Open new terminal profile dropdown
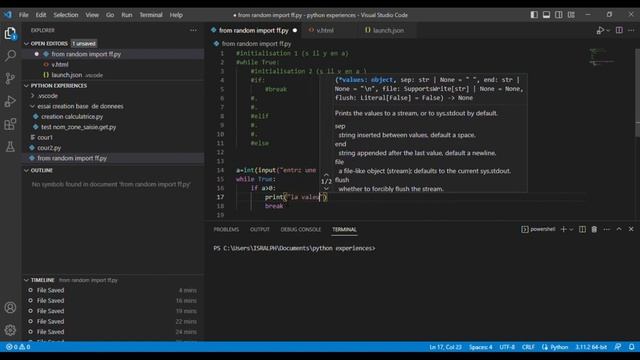Image resolution: width=640 pixels, height=360 pixels. pos(571,229)
